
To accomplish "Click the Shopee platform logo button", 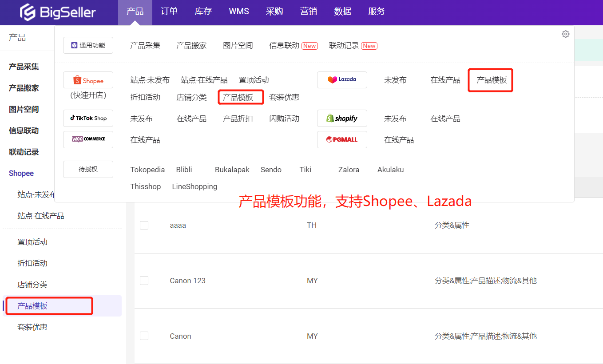I will (88, 80).
